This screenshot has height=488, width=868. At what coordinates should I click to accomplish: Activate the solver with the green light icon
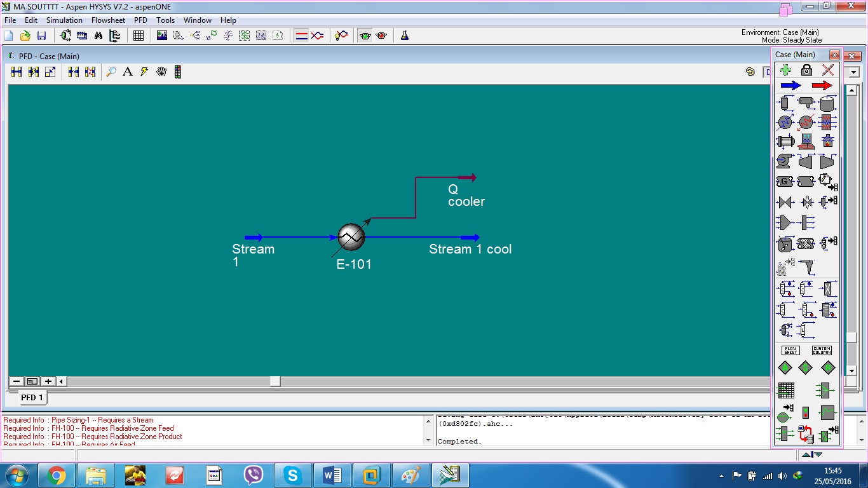coord(365,36)
